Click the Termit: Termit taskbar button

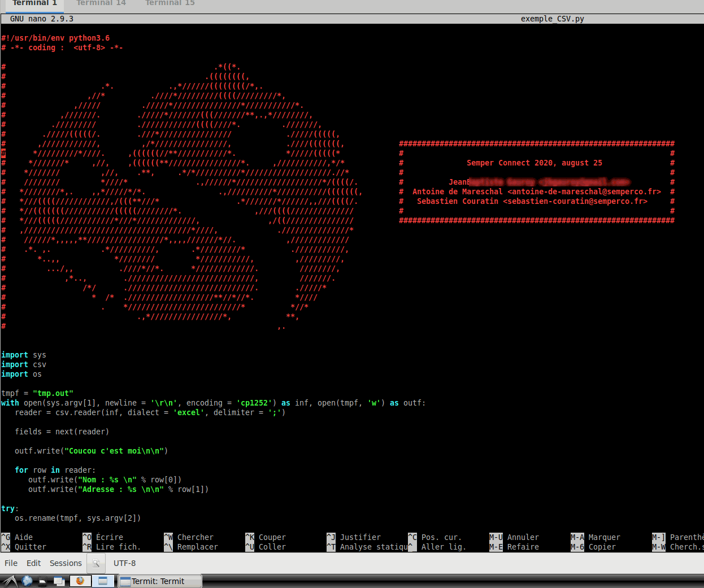tap(159, 581)
